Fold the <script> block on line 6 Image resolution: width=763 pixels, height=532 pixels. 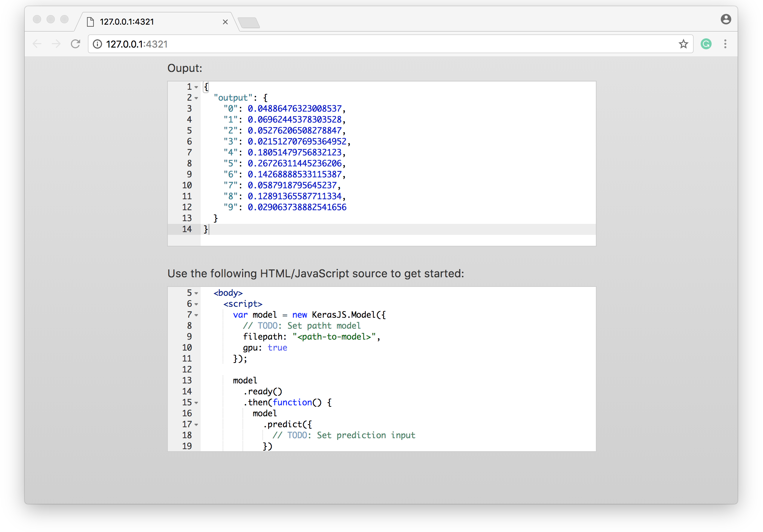pyautogui.click(x=196, y=304)
